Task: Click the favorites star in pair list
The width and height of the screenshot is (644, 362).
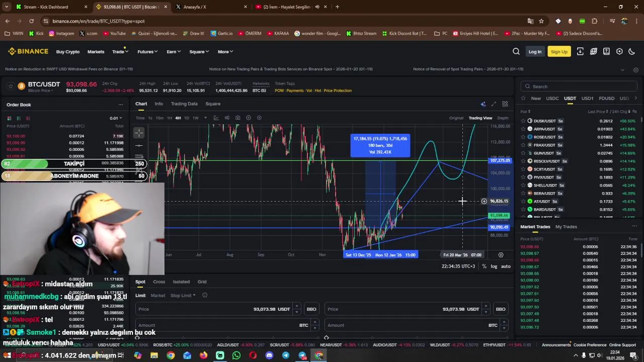Action: [523, 99]
